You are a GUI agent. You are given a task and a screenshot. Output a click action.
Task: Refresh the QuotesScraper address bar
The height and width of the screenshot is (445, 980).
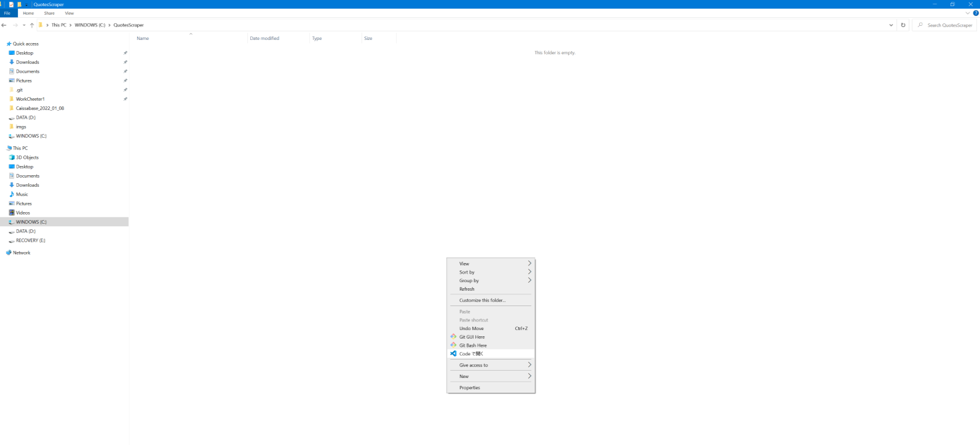point(903,25)
